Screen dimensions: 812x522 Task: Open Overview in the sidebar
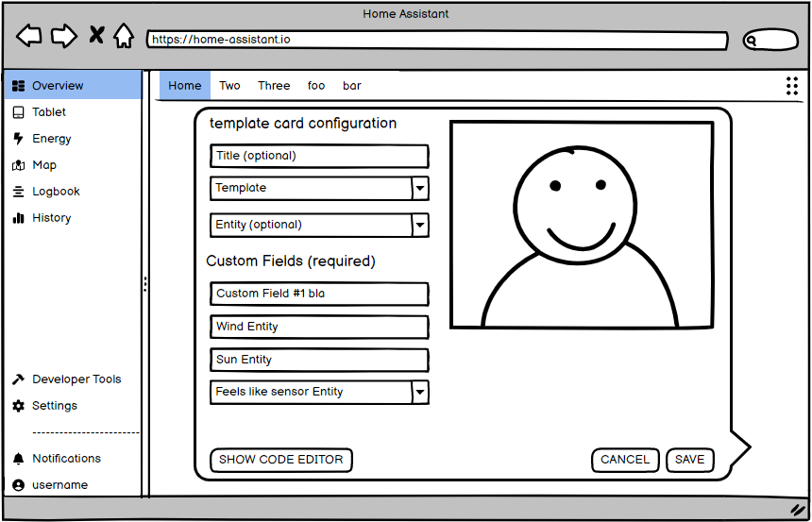coord(73,86)
